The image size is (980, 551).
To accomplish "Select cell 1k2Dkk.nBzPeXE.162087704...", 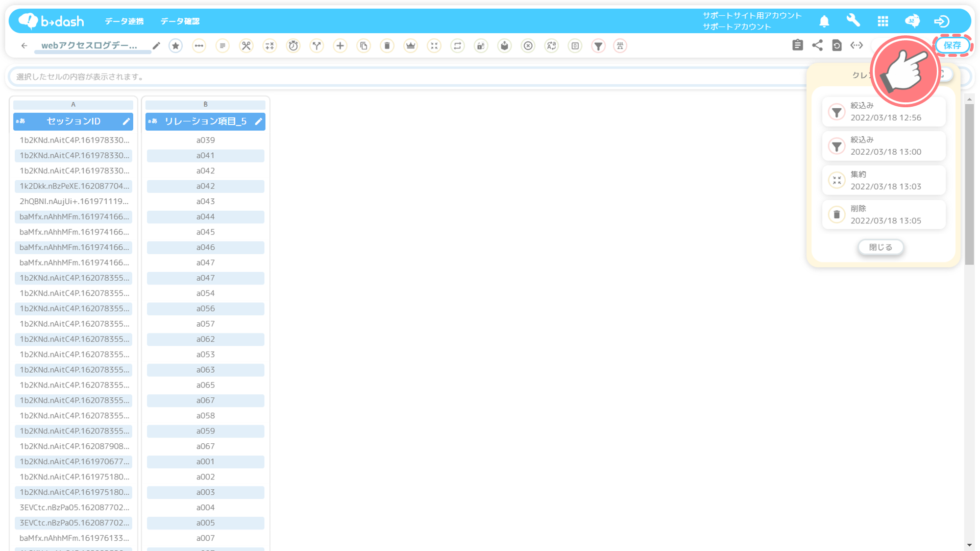I will [73, 186].
